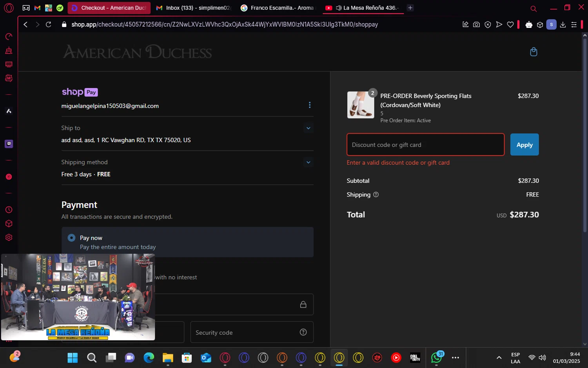Take a snapshot with camera icon
The width and height of the screenshot is (588, 368).
(476, 24)
